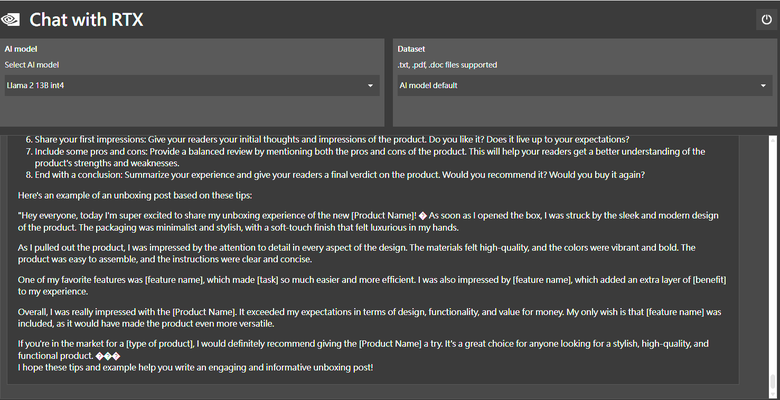
Task: Click the NVIDIA logo icon
Action: pos(10,20)
